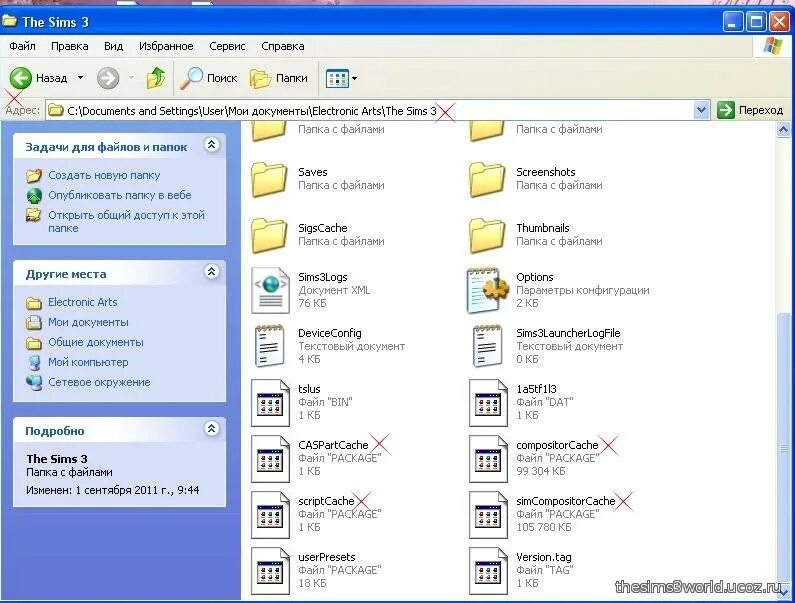
Task: Click the Переход (Go) button
Action: (x=751, y=110)
